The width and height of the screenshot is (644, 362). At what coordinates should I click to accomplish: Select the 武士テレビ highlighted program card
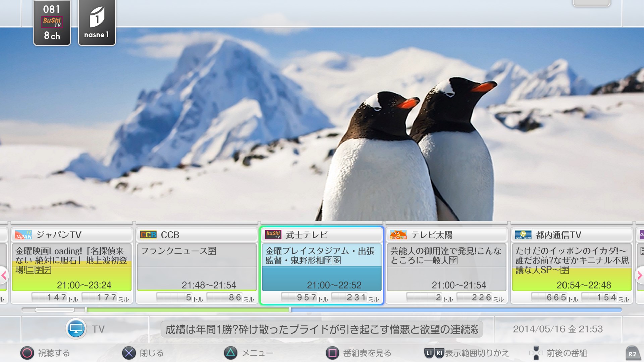coord(321,267)
